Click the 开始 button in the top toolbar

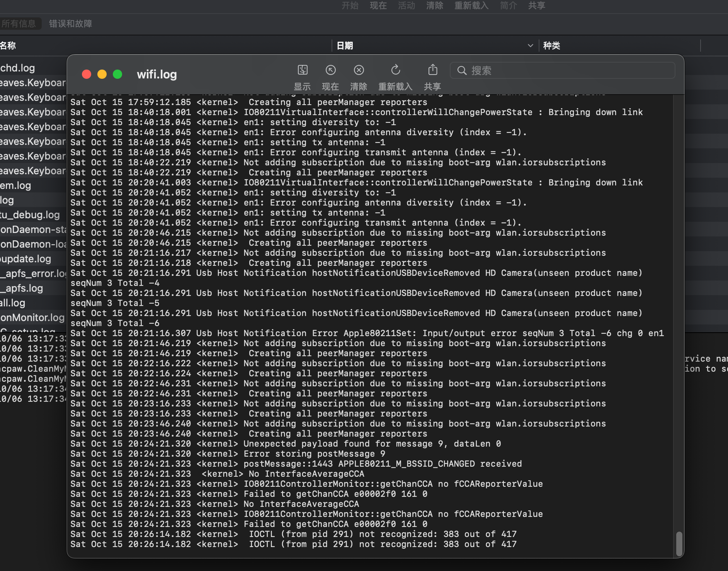pyautogui.click(x=350, y=5)
